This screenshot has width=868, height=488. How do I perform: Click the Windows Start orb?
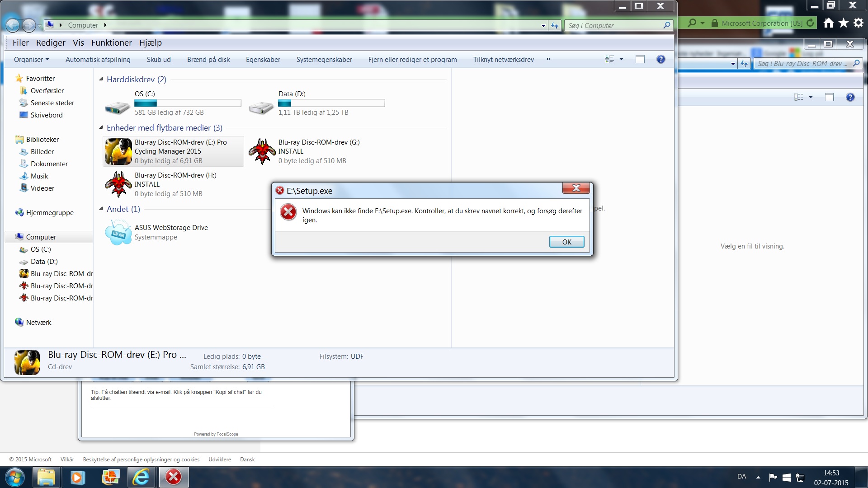click(x=15, y=477)
